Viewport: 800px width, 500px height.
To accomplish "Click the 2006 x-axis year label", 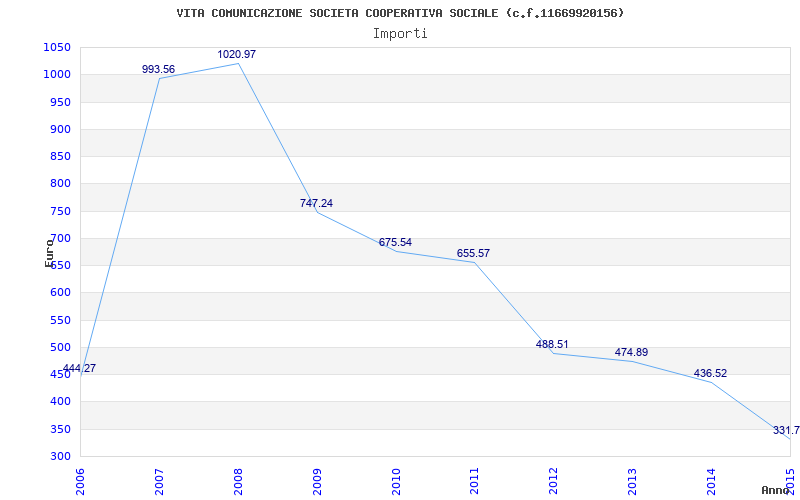I will 80,482.
